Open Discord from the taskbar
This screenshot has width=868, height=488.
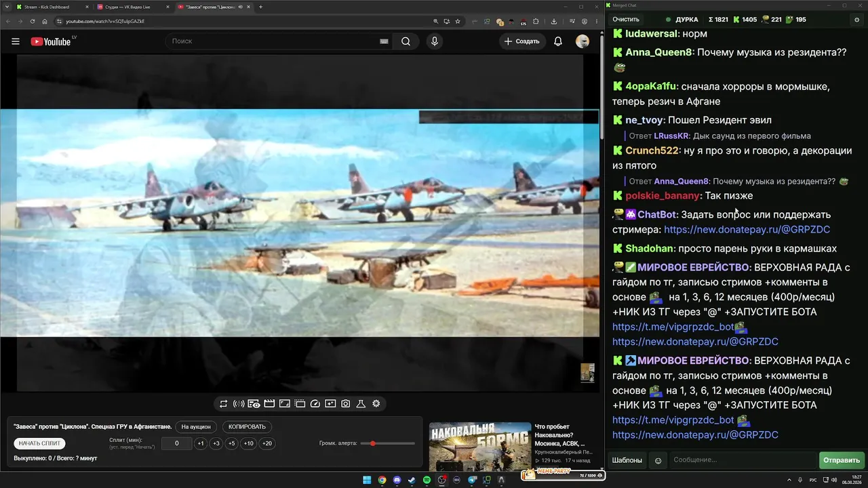397,480
